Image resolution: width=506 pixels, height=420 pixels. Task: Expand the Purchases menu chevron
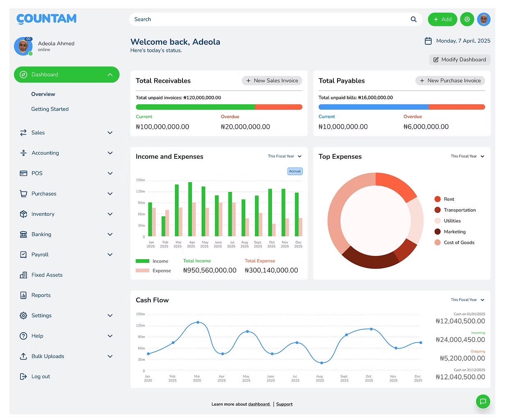(x=110, y=194)
